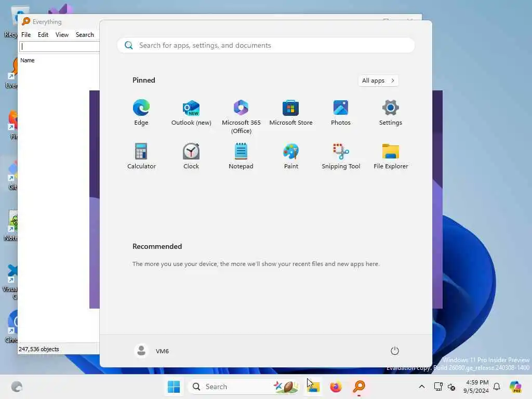Open volume tray icon

point(451,387)
